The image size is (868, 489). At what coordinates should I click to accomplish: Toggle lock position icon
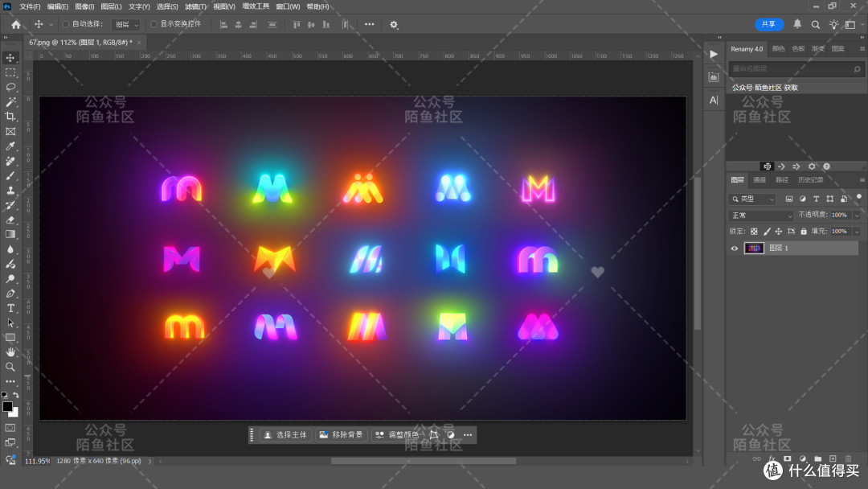pyautogui.click(x=778, y=232)
